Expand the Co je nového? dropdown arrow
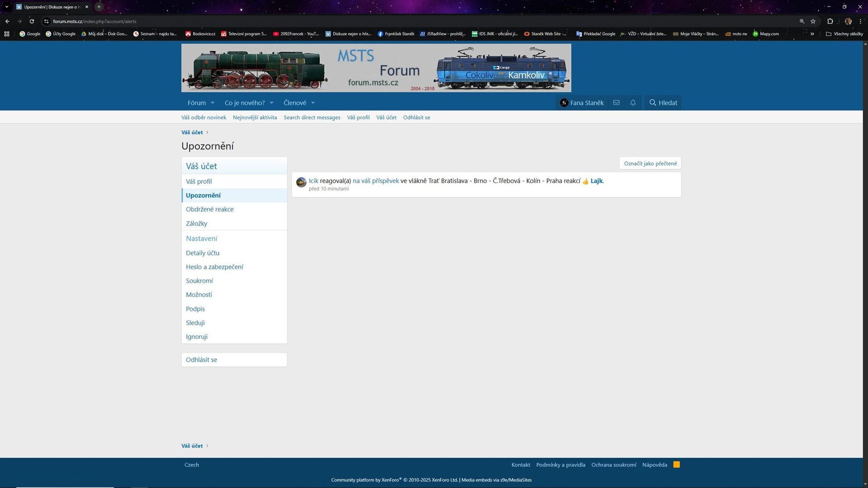 coord(272,103)
